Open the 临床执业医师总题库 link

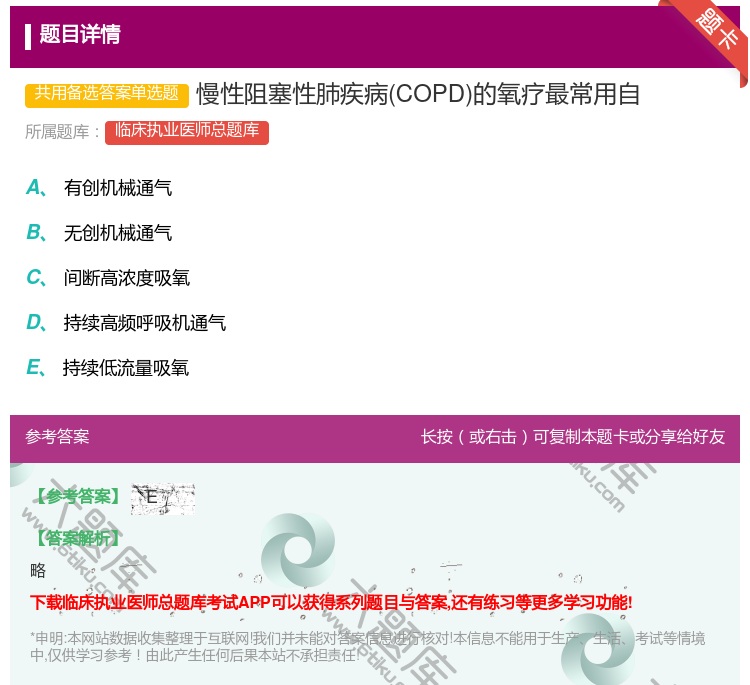point(187,132)
